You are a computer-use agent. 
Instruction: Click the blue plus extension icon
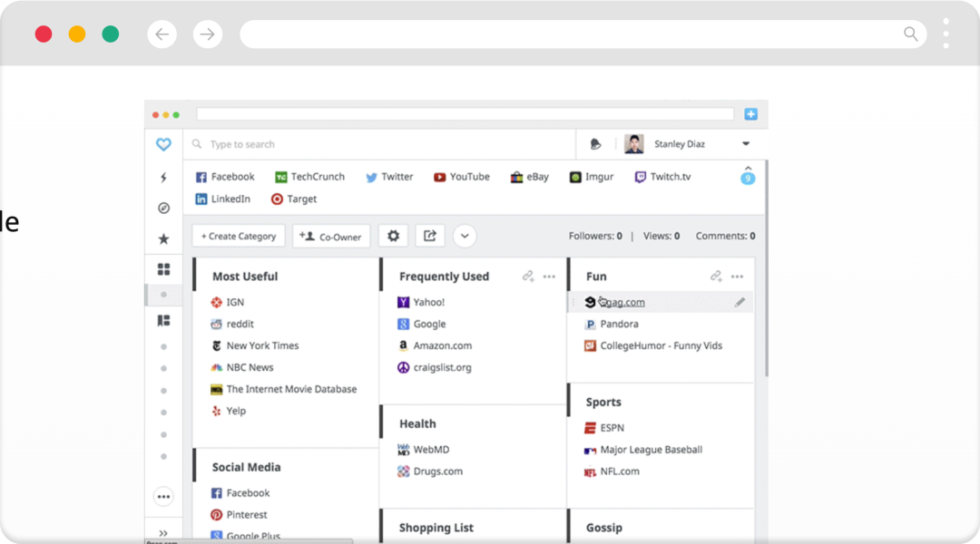[750, 114]
